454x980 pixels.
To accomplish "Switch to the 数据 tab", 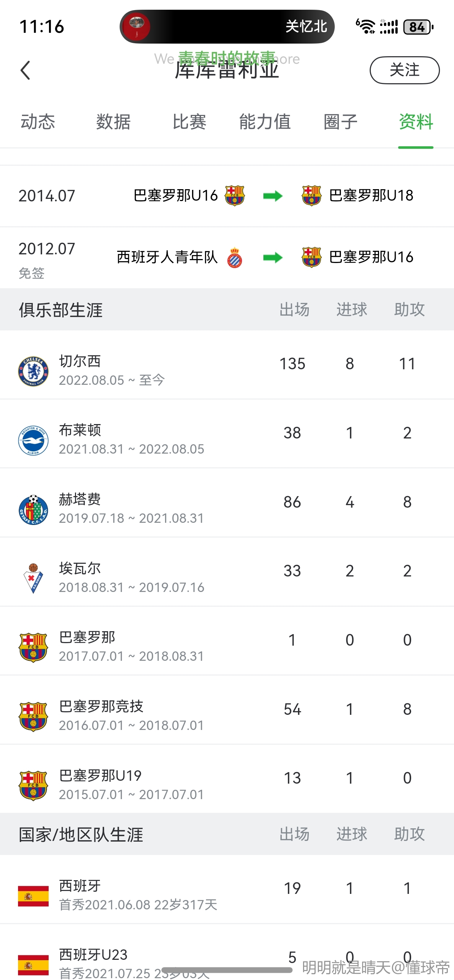I will [x=113, y=122].
